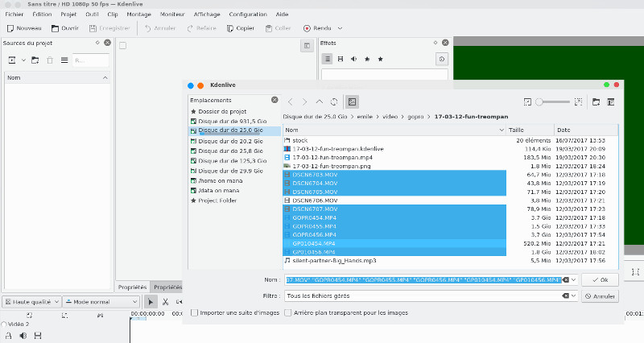The width and height of the screenshot is (644, 343).
Task: Open a project with Ouvrir
Action: click(x=65, y=28)
